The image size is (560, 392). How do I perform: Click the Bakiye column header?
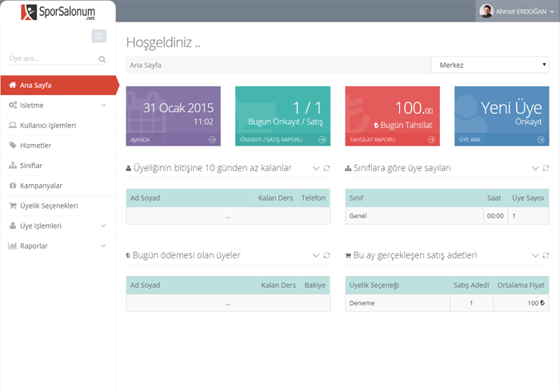coord(315,286)
